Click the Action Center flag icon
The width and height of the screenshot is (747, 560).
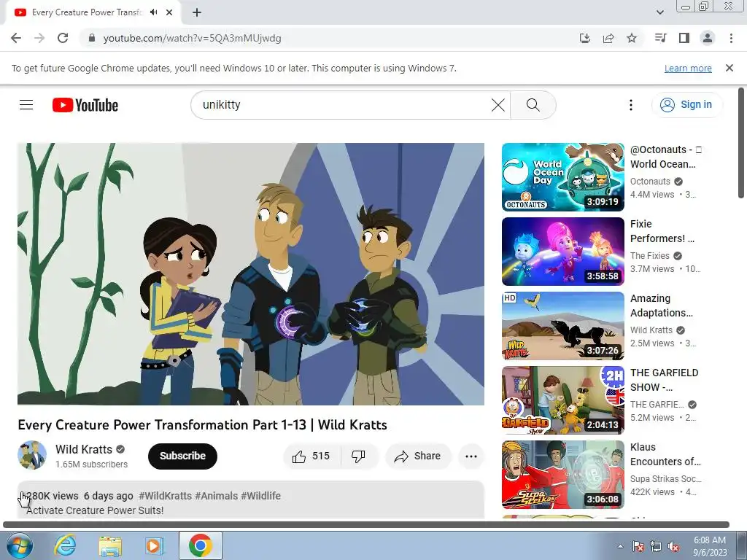[x=638, y=546]
